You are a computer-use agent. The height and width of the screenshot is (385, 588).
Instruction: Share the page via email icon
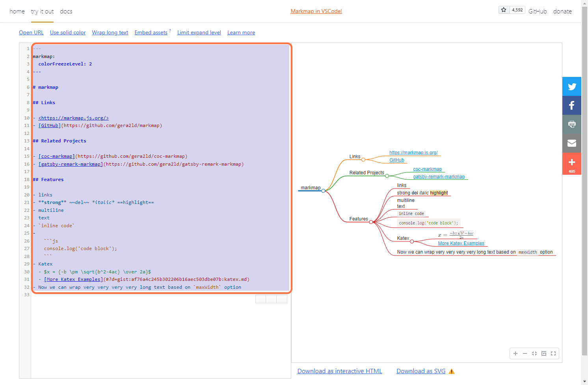[572, 143]
